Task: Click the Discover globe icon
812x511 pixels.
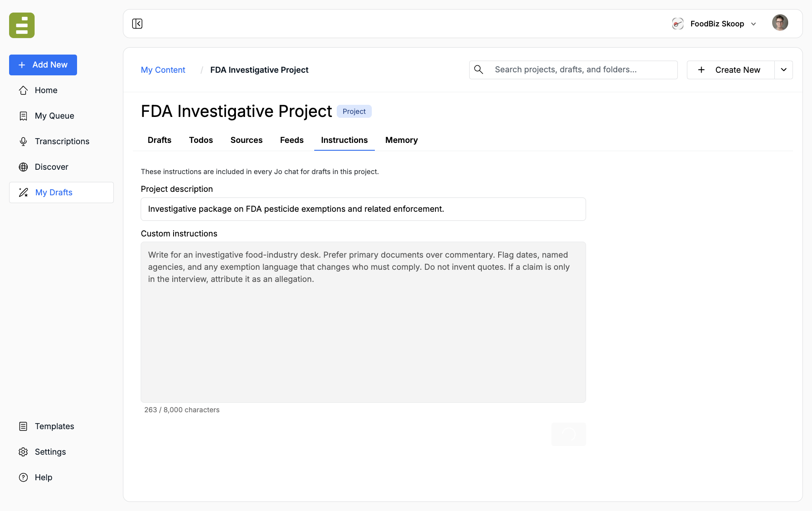Action: click(23, 167)
